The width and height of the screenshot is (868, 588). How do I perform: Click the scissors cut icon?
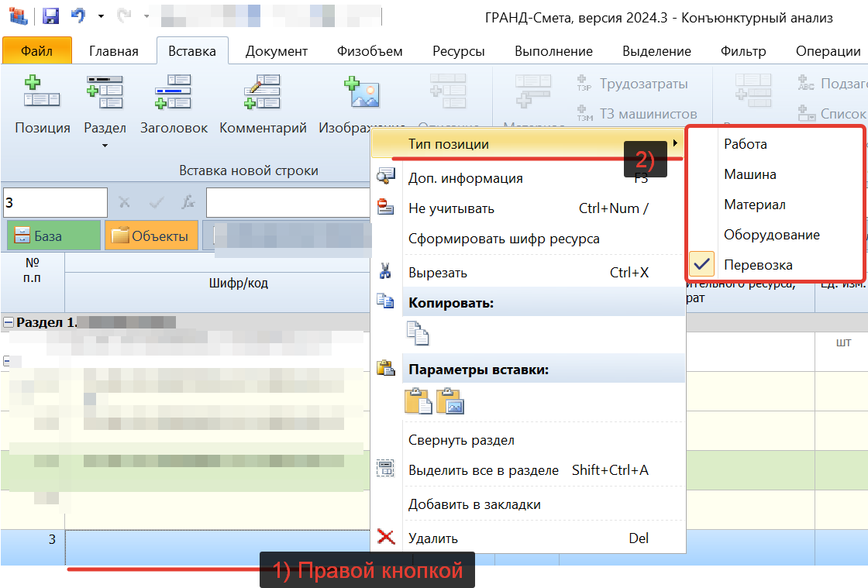point(385,271)
